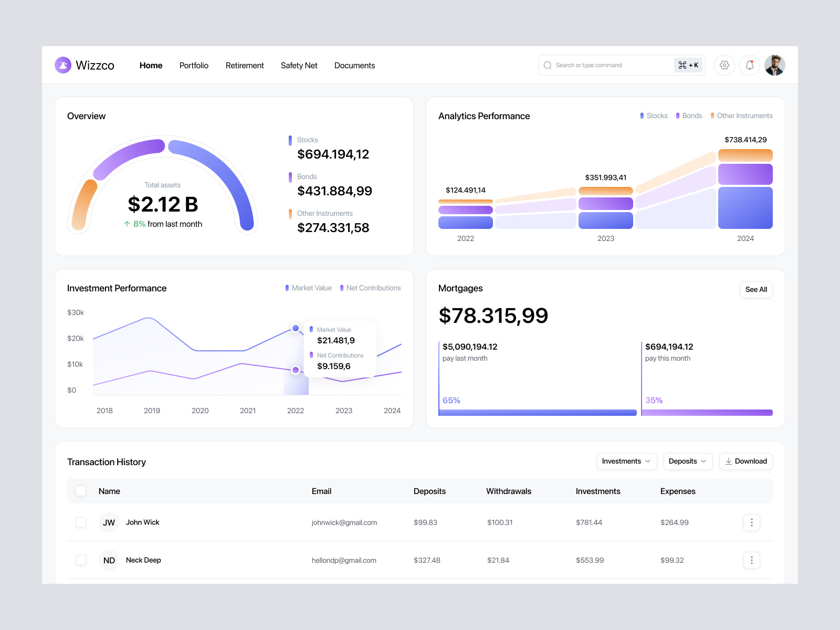Screen dimensions: 840x630
Task: Check the John Wick row checkbox
Action: tap(81, 522)
